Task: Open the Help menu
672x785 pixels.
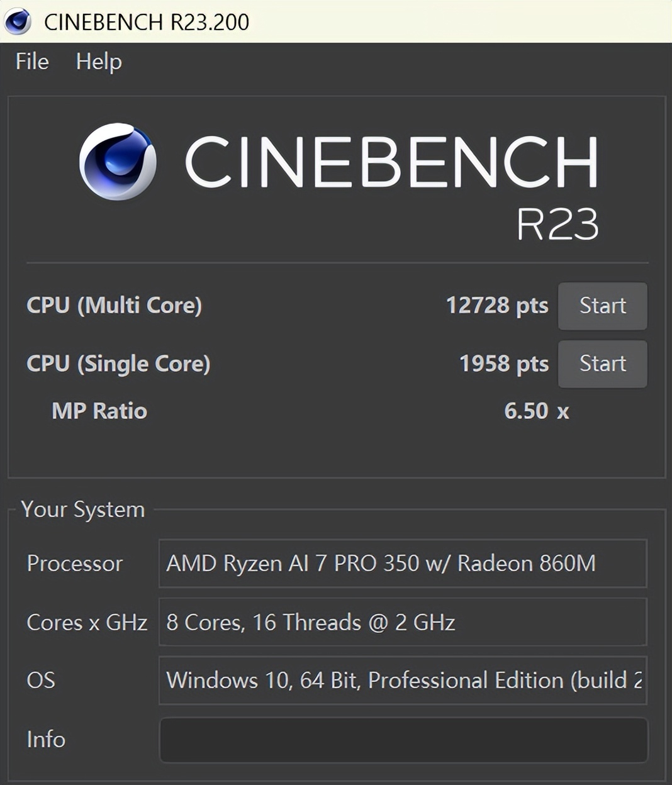Action: (x=99, y=62)
